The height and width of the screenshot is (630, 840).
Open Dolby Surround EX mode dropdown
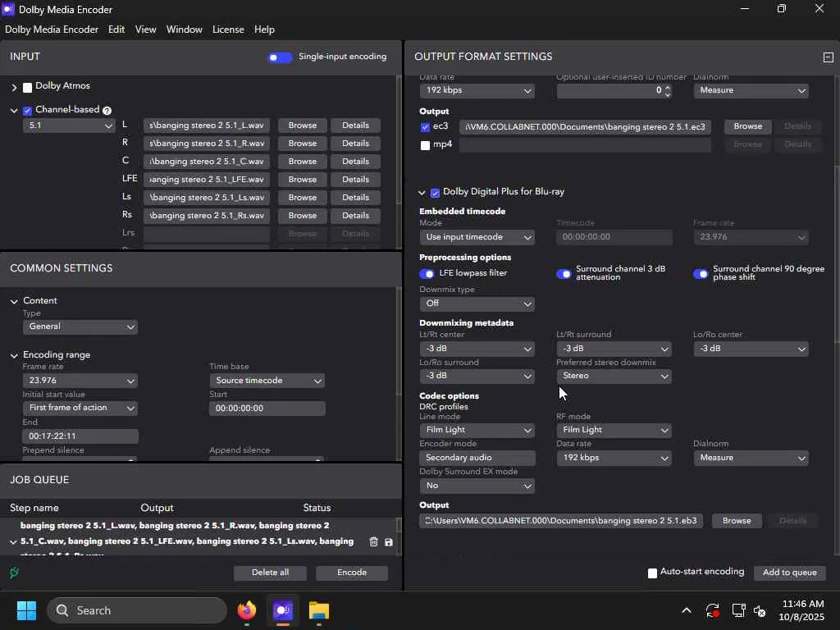pyautogui.click(x=477, y=486)
